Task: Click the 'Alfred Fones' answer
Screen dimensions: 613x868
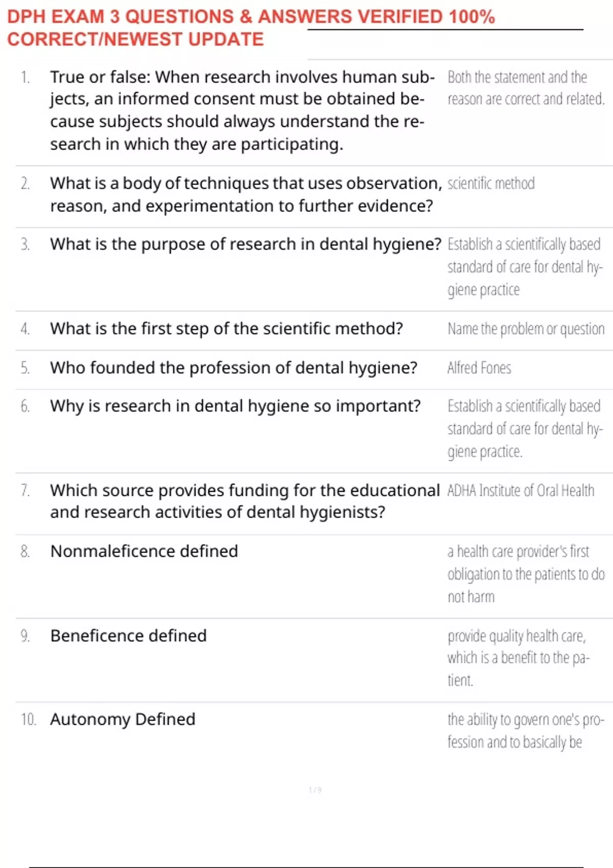Action: tap(479, 368)
